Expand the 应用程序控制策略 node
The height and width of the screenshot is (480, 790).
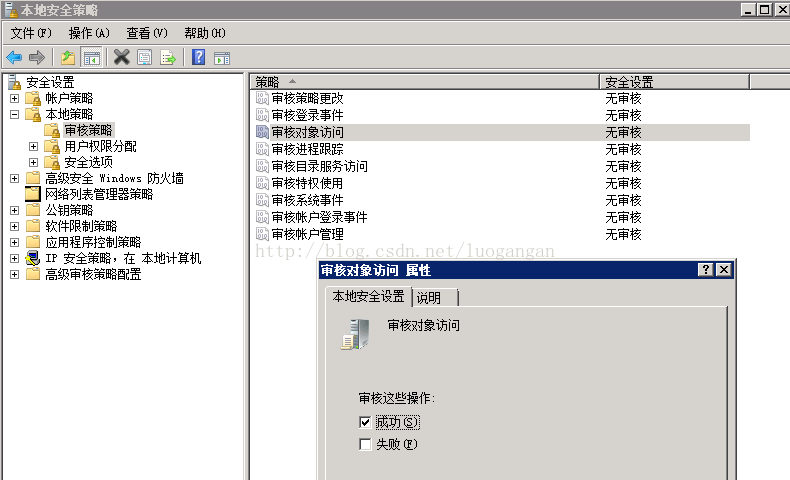[15, 243]
